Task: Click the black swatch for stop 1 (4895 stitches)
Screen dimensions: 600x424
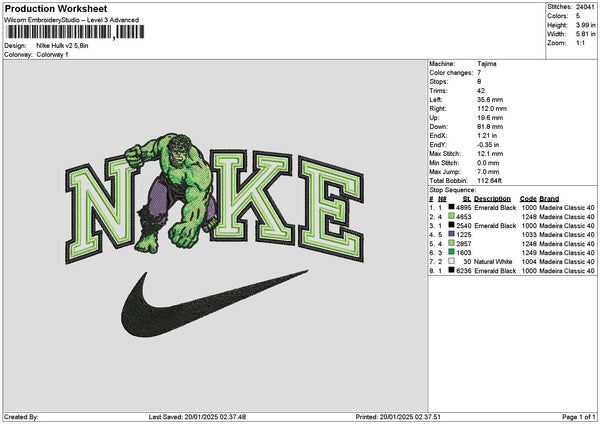Action: click(x=452, y=207)
